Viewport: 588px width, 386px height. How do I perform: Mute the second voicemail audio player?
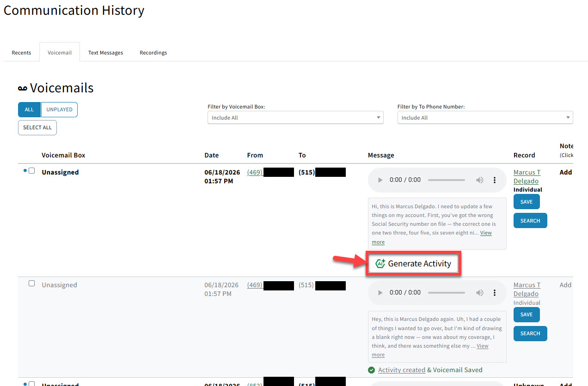pyautogui.click(x=480, y=293)
